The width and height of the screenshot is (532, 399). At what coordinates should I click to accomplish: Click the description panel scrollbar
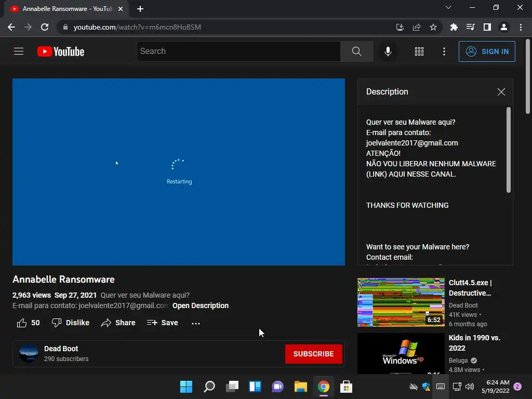pyautogui.click(x=508, y=150)
